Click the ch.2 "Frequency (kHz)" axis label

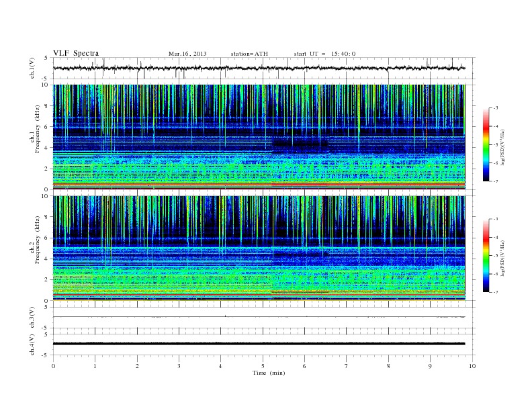pyautogui.click(x=38, y=240)
